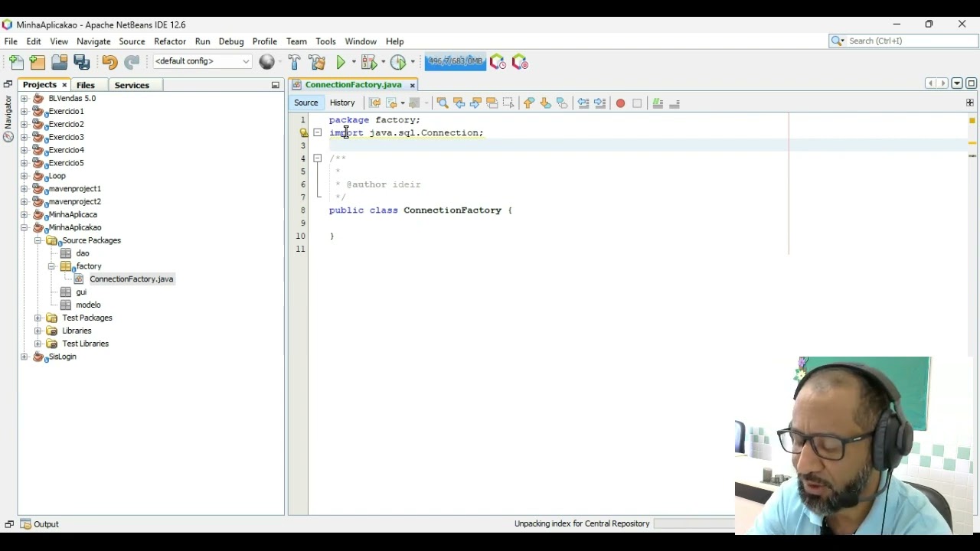This screenshot has height=551, width=980.
Task: Open the default config dropdown
Action: click(x=202, y=61)
